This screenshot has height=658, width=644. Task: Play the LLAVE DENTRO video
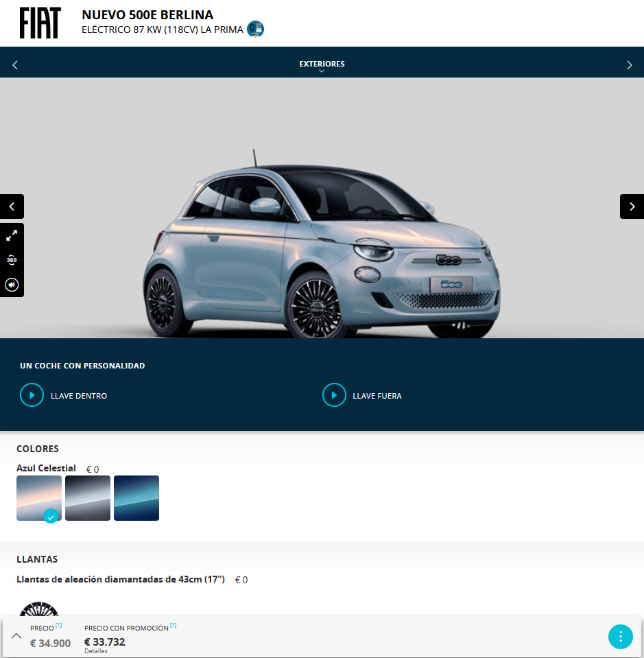pyautogui.click(x=32, y=395)
